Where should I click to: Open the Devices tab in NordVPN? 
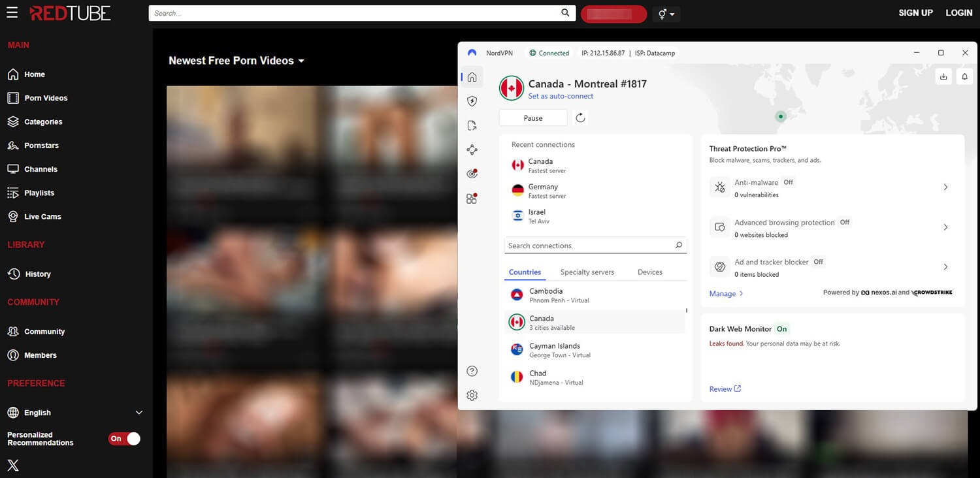649,272
